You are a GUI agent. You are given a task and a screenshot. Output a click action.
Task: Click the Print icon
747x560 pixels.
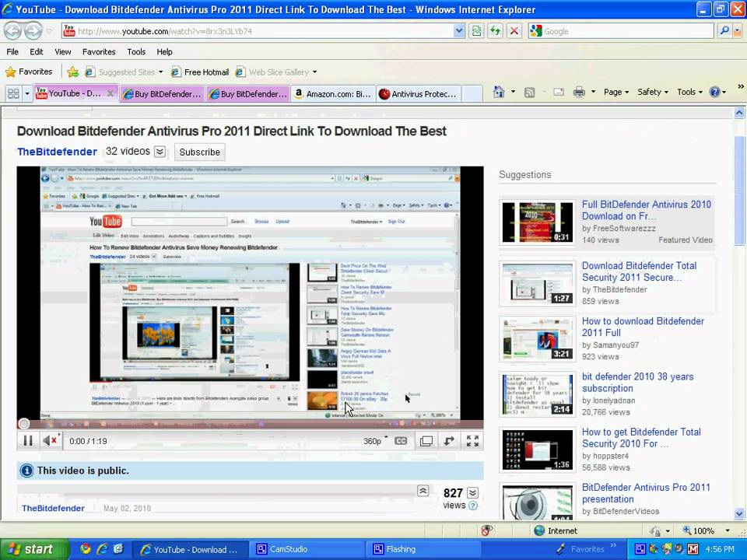tap(579, 92)
